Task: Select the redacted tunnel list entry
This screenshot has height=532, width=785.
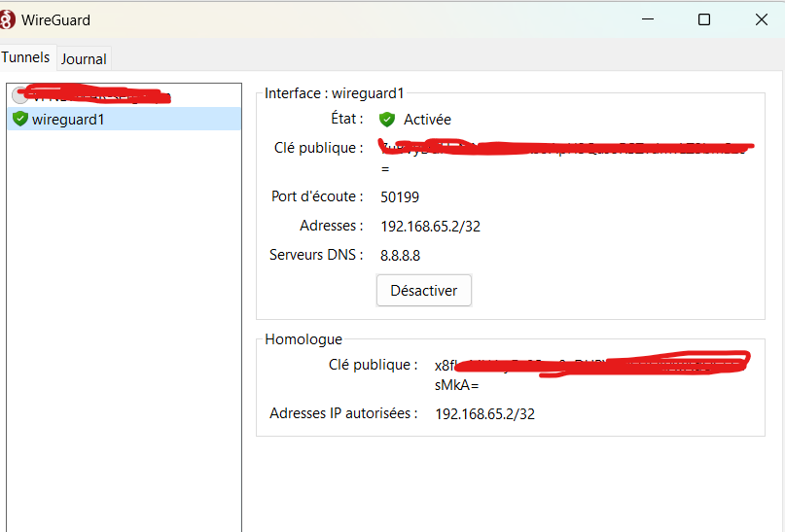Action: (125, 94)
